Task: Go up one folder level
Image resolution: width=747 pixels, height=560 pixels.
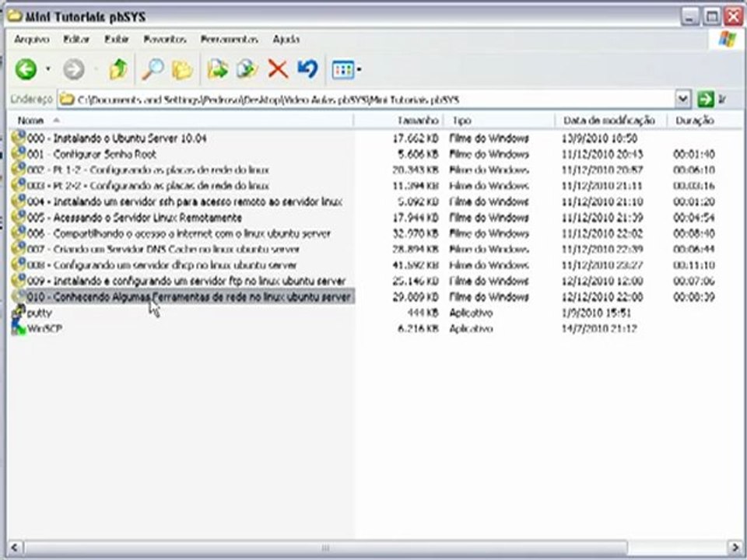Action: coord(118,69)
